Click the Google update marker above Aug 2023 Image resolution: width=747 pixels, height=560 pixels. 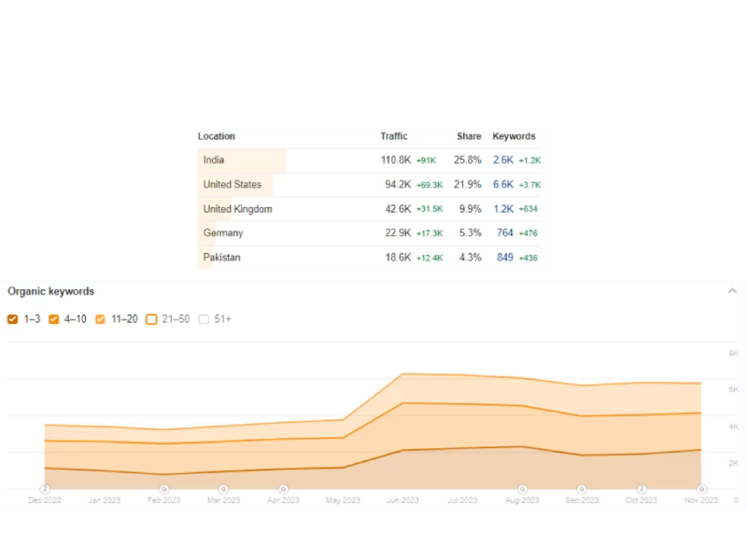pyautogui.click(x=522, y=488)
